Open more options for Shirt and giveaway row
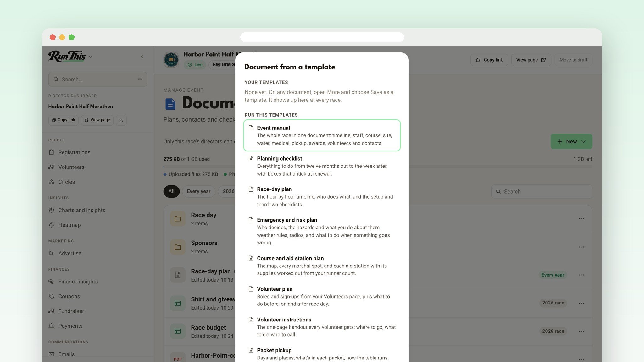Image resolution: width=644 pixels, height=362 pixels. [x=581, y=303]
